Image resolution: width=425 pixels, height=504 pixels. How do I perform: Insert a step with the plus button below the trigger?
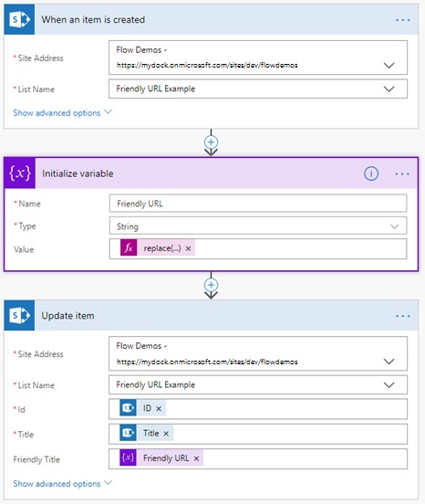(211, 142)
